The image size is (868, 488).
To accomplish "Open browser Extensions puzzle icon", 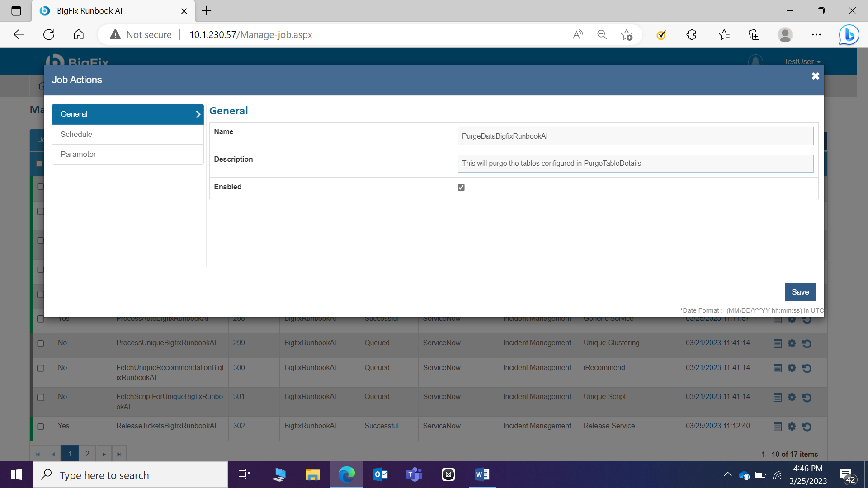I will [x=691, y=34].
